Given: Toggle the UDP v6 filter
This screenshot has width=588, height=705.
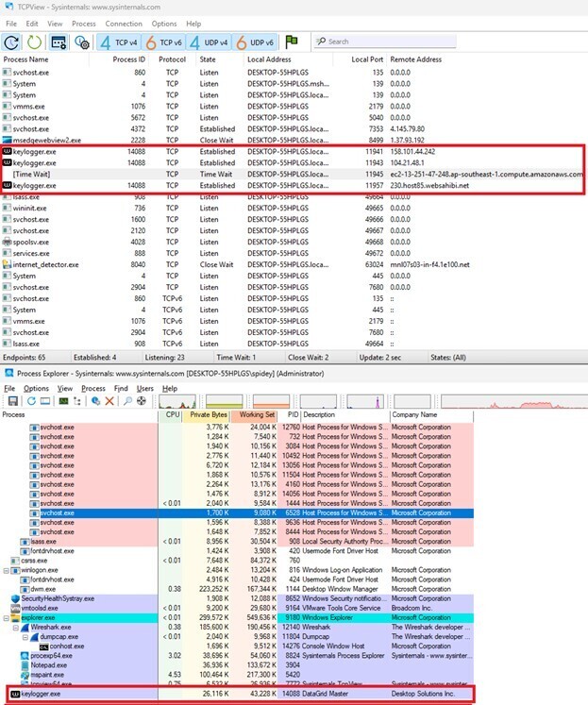Looking at the screenshot, I should (x=255, y=42).
